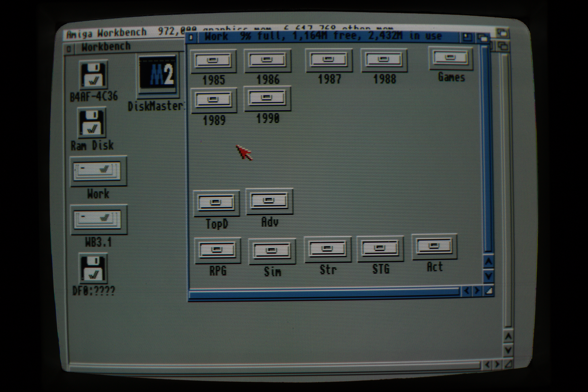This screenshot has height=392, width=588.
Task: Click the Work window resize gadget
Action: (489, 291)
